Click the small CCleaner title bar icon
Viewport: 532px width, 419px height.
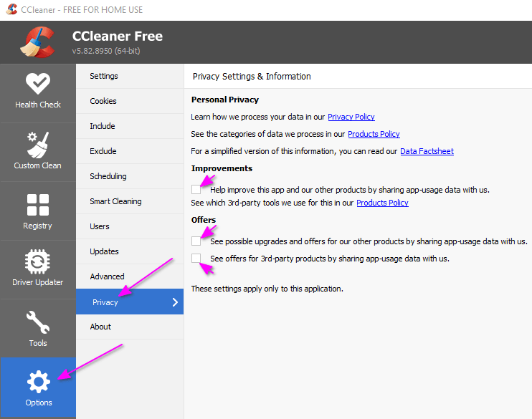click(11, 9)
